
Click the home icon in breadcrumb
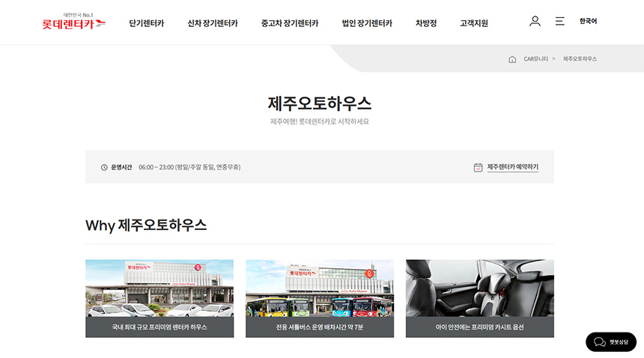click(512, 59)
